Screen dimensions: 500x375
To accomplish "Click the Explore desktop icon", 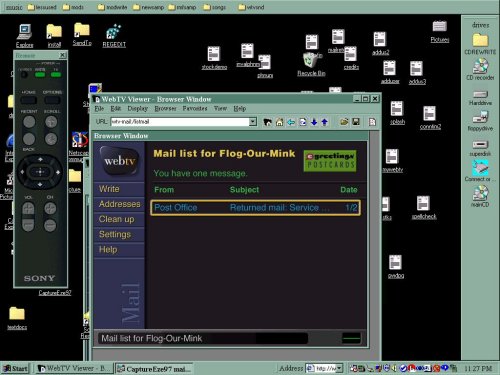I will 24,36.
